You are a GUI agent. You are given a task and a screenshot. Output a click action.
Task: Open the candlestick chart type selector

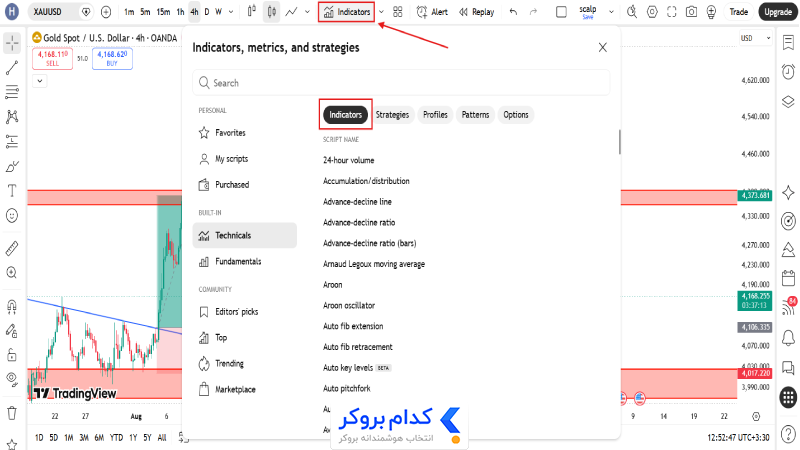[271, 12]
